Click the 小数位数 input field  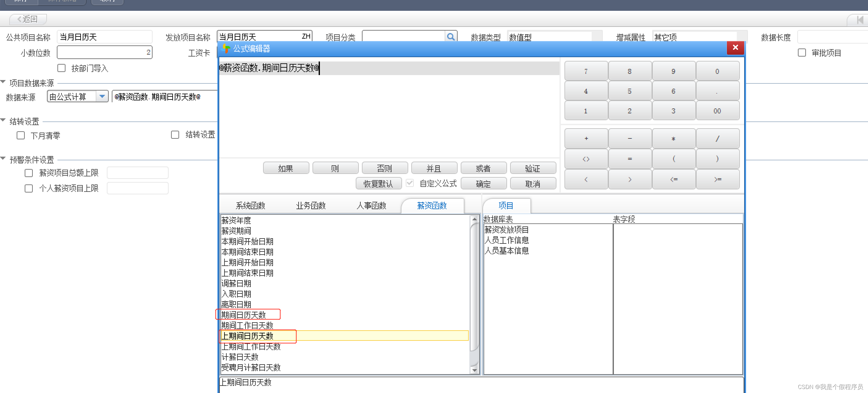pyautogui.click(x=105, y=52)
